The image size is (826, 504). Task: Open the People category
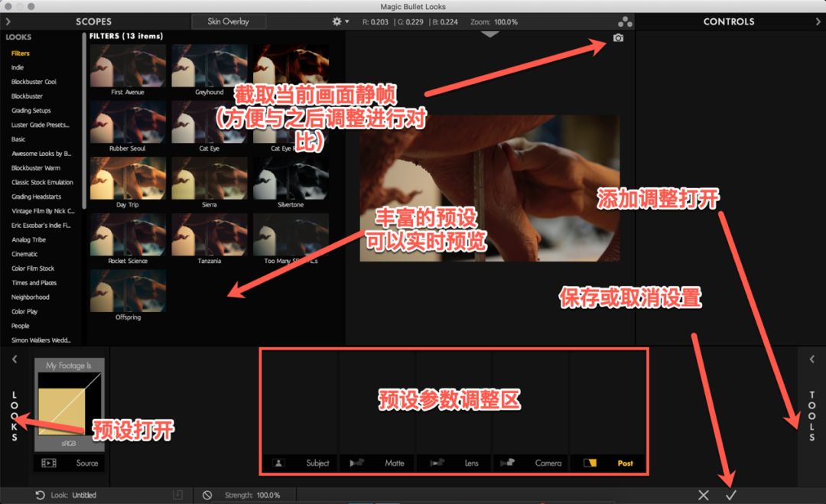[21, 326]
